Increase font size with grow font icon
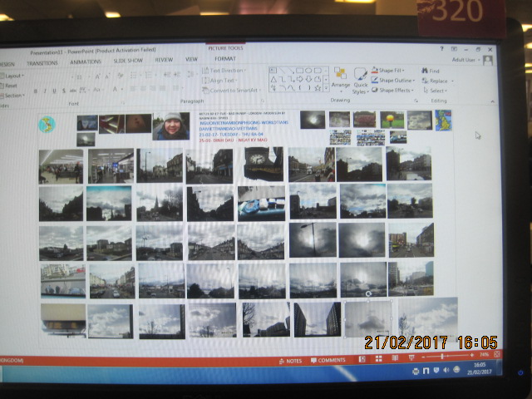Viewport: 532px width, 399px height. coord(98,76)
